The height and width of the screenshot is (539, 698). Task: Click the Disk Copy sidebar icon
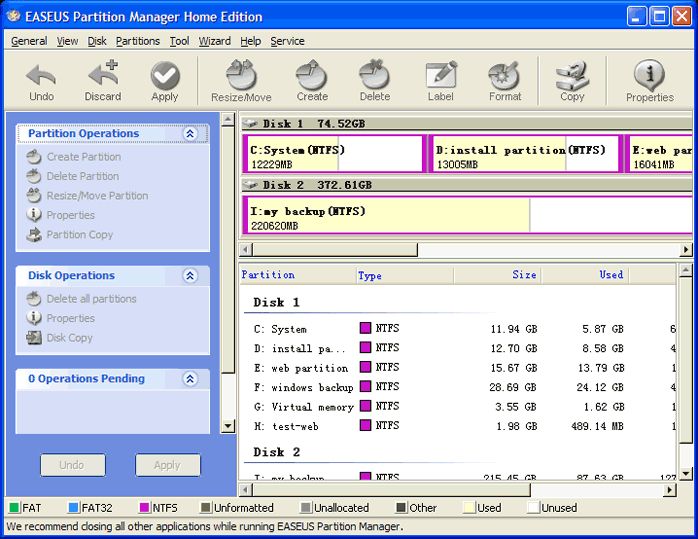click(34, 337)
